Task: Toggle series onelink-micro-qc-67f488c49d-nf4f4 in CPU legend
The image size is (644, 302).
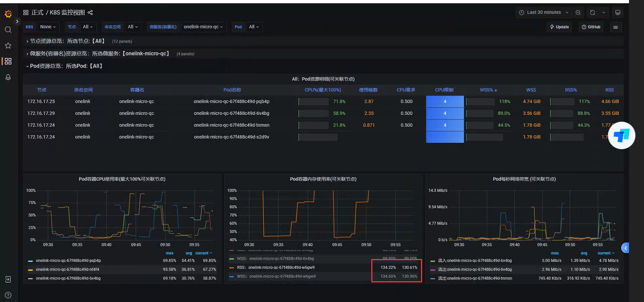Action: [68, 269]
